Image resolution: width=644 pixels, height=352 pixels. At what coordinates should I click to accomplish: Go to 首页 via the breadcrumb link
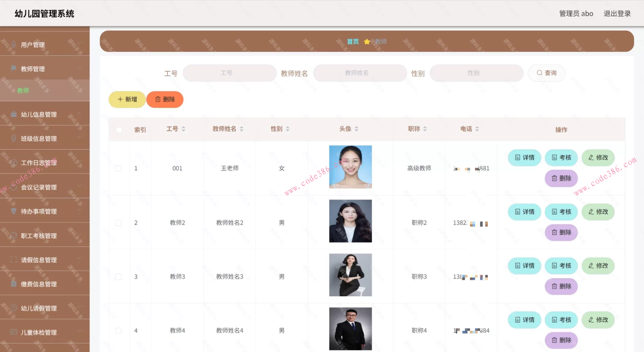click(353, 41)
